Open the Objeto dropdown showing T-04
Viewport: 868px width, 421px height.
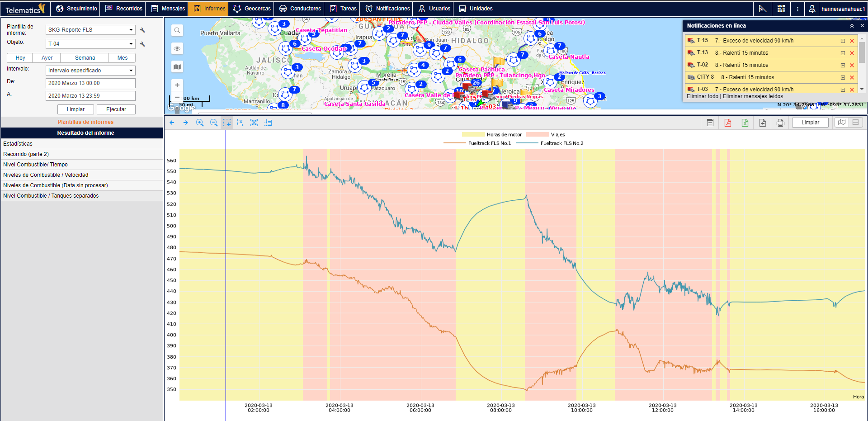pyautogui.click(x=90, y=44)
